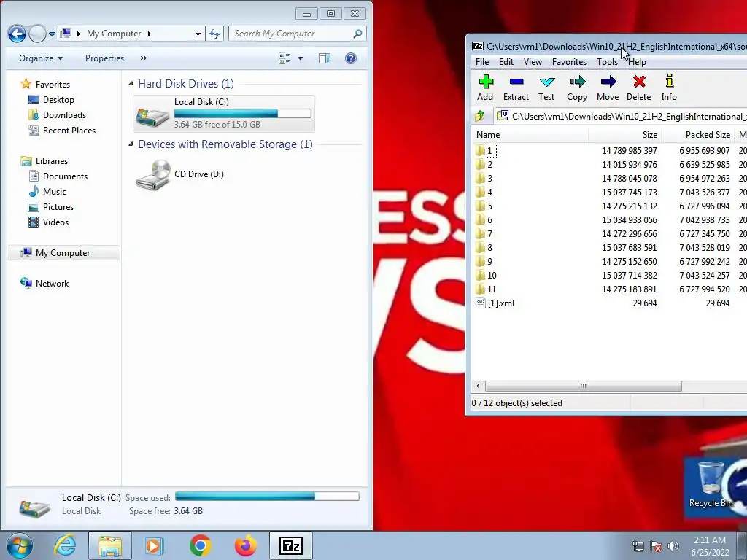Open Explorer help question mark icon
Image resolution: width=747 pixels, height=560 pixels.
(351, 58)
